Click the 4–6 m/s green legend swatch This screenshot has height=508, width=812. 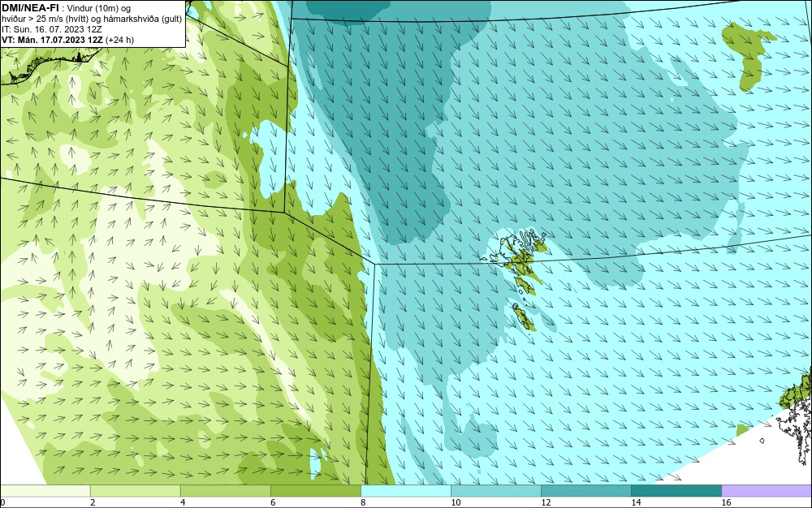[x=225, y=491]
